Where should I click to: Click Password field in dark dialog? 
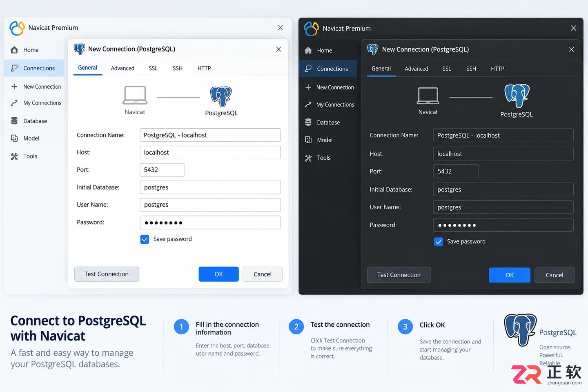pos(503,225)
